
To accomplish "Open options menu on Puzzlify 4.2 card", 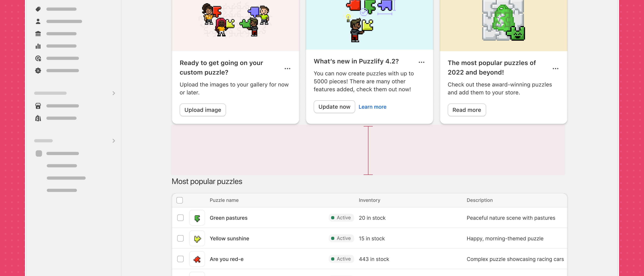I will [x=422, y=62].
